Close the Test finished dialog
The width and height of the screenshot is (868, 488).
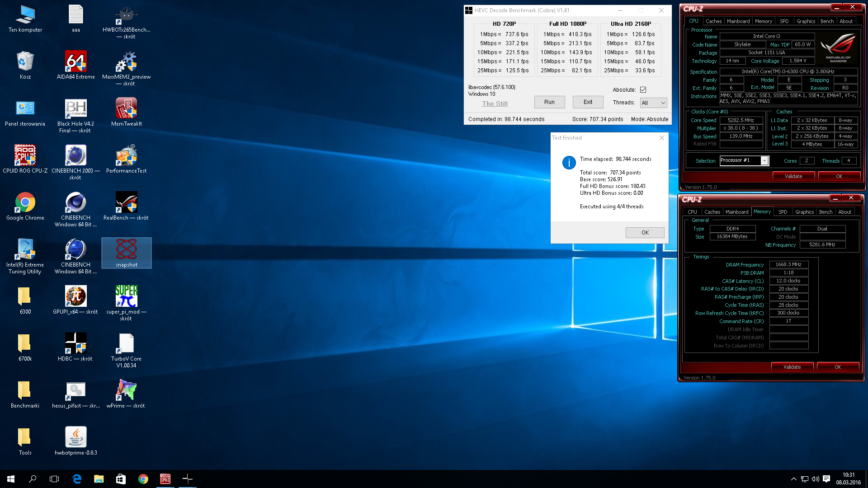(x=661, y=138)
